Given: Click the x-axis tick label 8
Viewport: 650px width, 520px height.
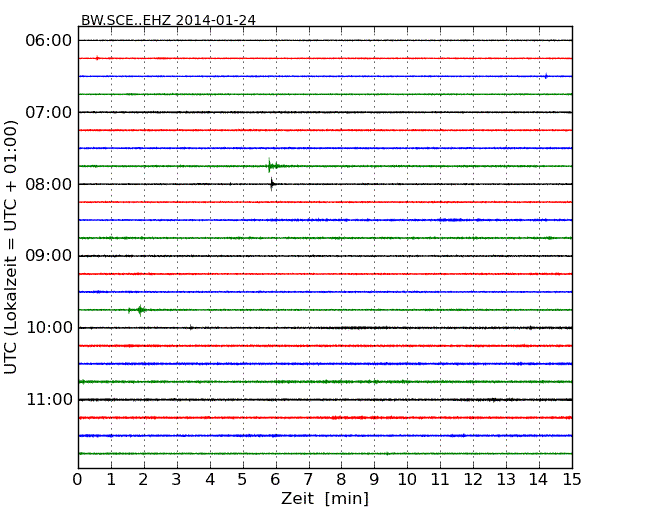Looking at the screenshot, I should point(341,479).
